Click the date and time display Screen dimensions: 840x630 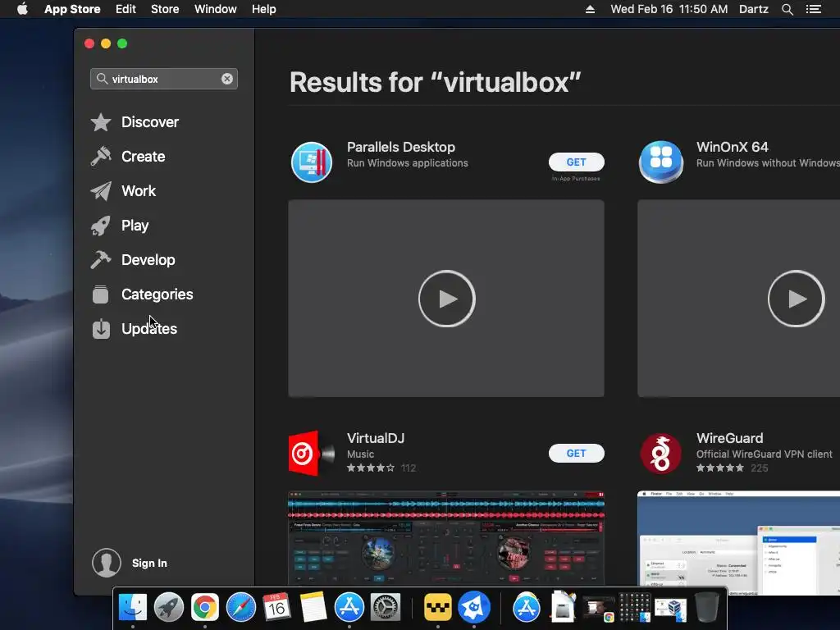pos(669,9)
